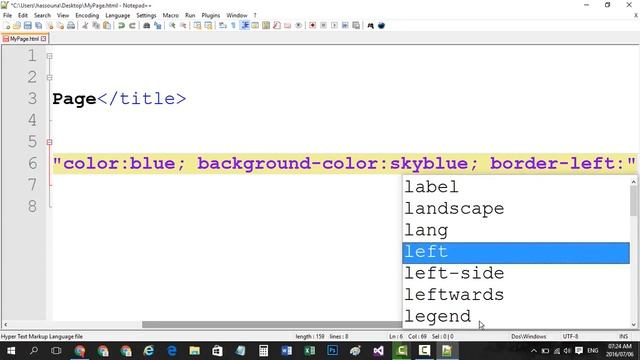Screen dimensions: 640x360
Task: Click the autocomplete list up arrow
Action: pos(633,182)
